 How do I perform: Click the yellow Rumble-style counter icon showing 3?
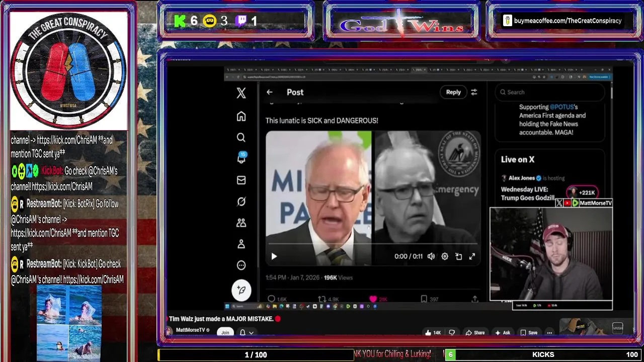click(x=210, y=21)
